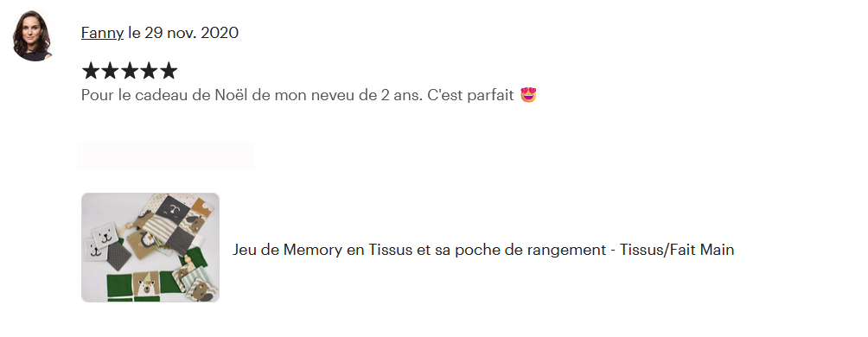Select the fourth star of the rating
This screenshot has width=868, height=337.
pyautogui.click(x=149, y=71)
